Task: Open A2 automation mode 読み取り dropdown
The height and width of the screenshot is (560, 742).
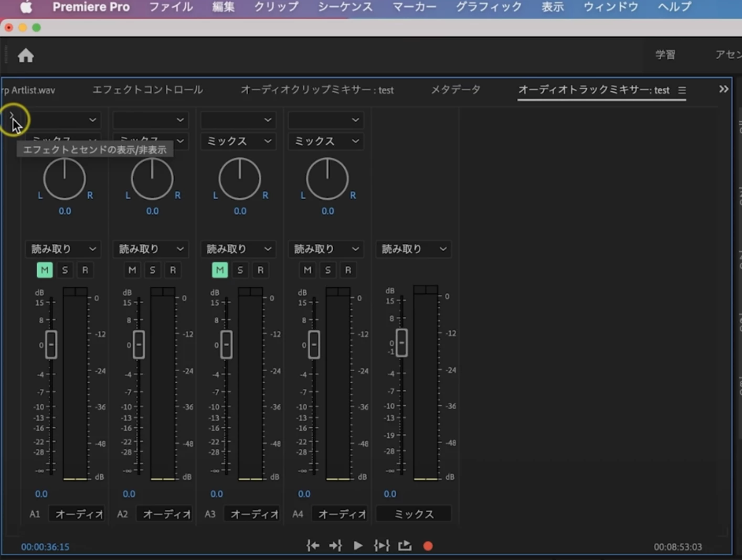Action: [151, 249]
